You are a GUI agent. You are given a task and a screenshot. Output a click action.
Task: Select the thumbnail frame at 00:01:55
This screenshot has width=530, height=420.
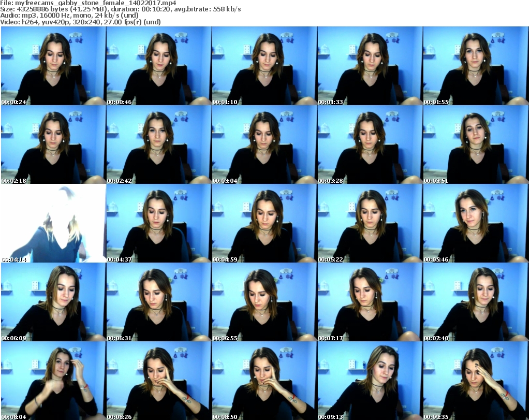(x=476, y=66)
